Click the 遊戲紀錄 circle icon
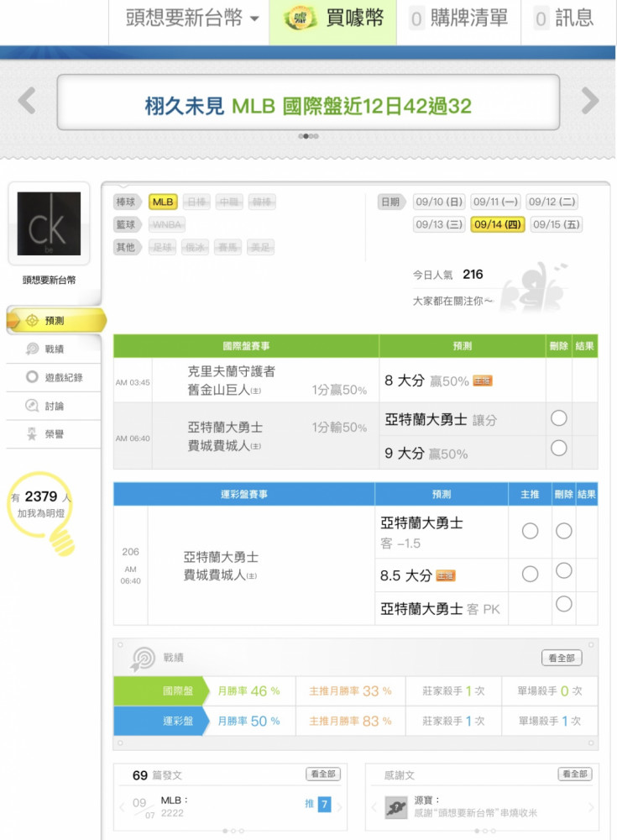The width and height of the screenshot is (617, 840). pos(32,376)
